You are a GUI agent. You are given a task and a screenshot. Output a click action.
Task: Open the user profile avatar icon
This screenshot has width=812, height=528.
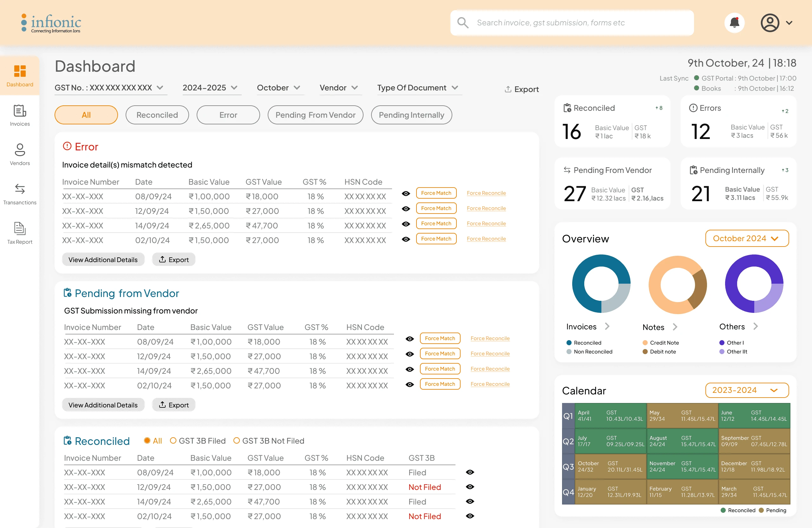coord(770,23)
